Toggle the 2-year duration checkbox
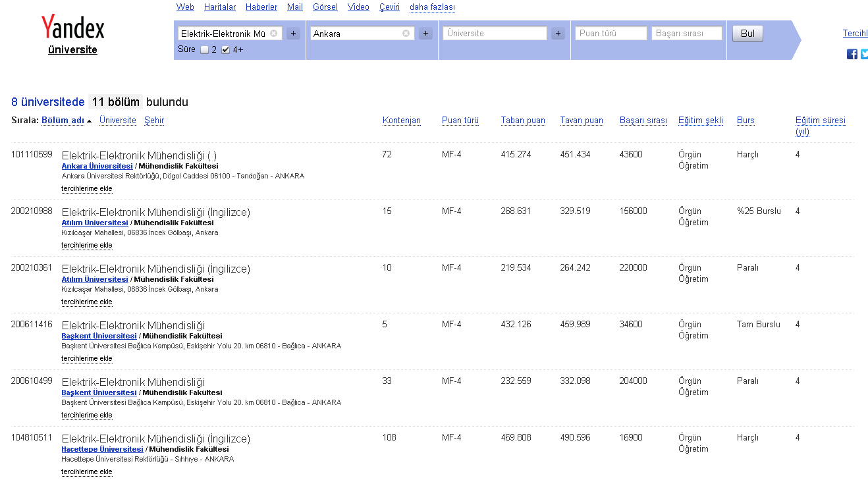Viewport: 868px width, 482px height. [204, 49]
